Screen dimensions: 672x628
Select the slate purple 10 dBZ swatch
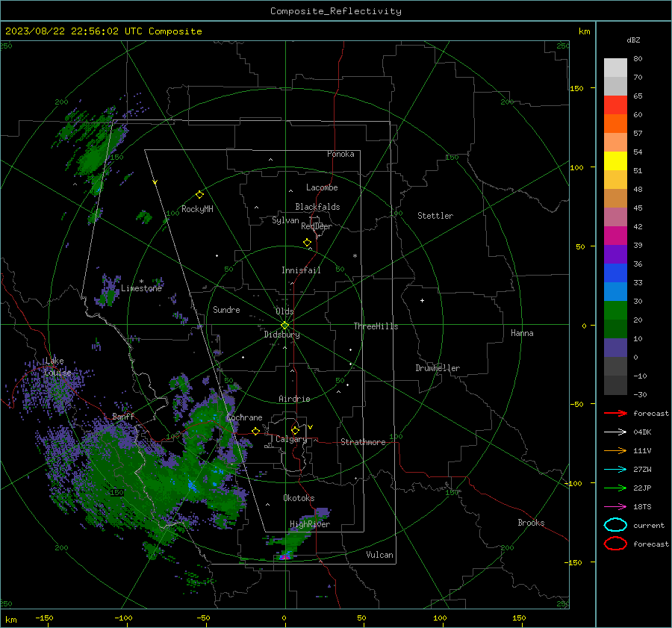615,348
